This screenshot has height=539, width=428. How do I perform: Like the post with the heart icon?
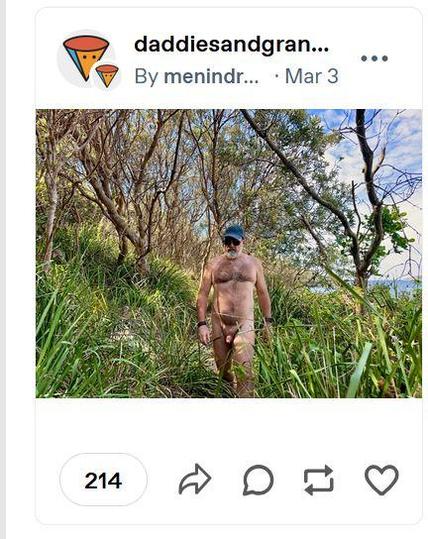coord(381,480)
